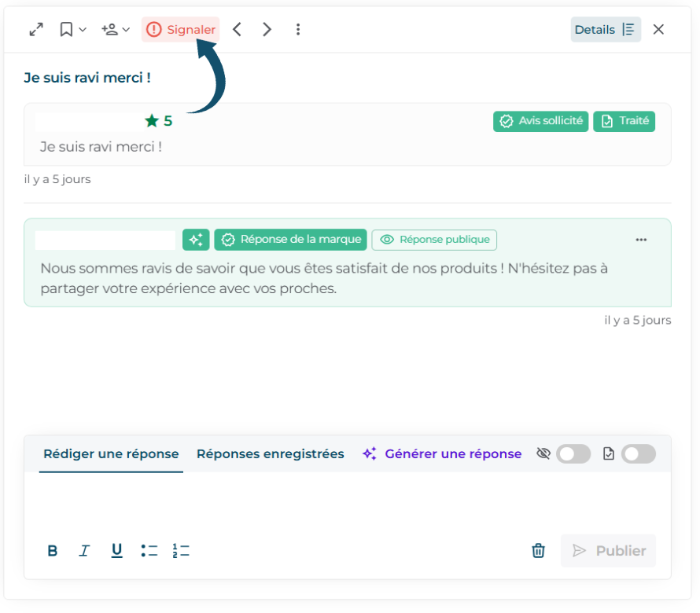Insert a numbered list
This screenshot has width=700, height=613.
click(x=181, y=551)
